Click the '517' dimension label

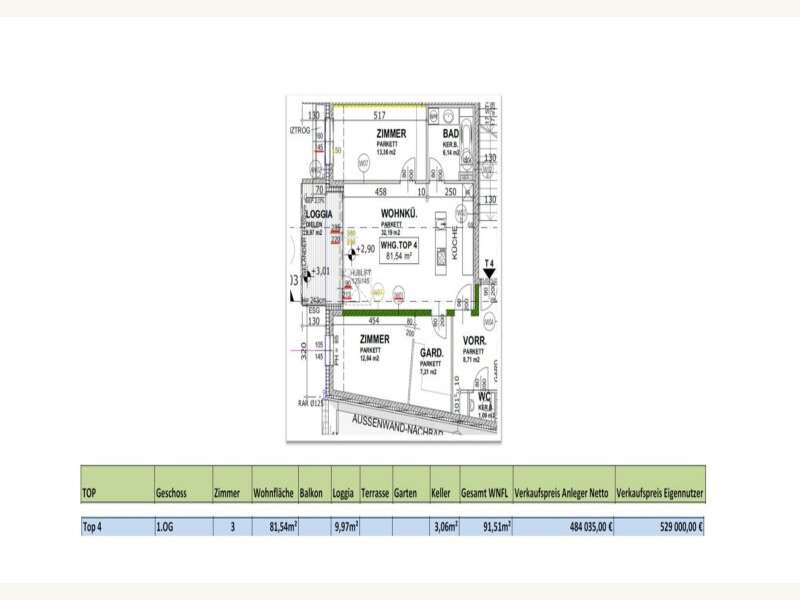[x=379, y=115]
